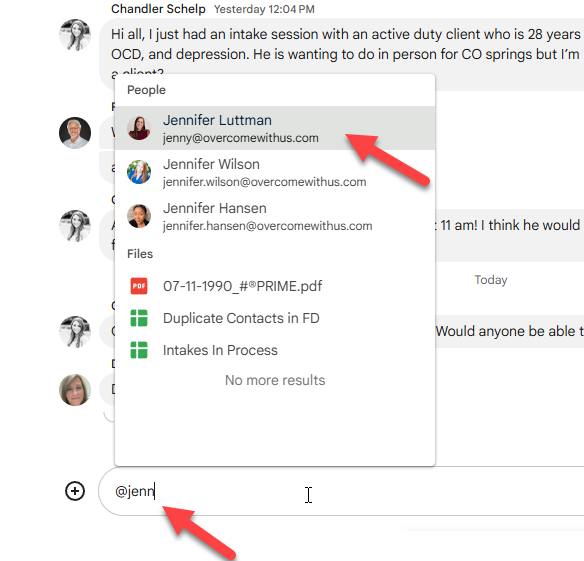
Task: Click the Intakes In Process file name
Action: click(x=220, y=350)
